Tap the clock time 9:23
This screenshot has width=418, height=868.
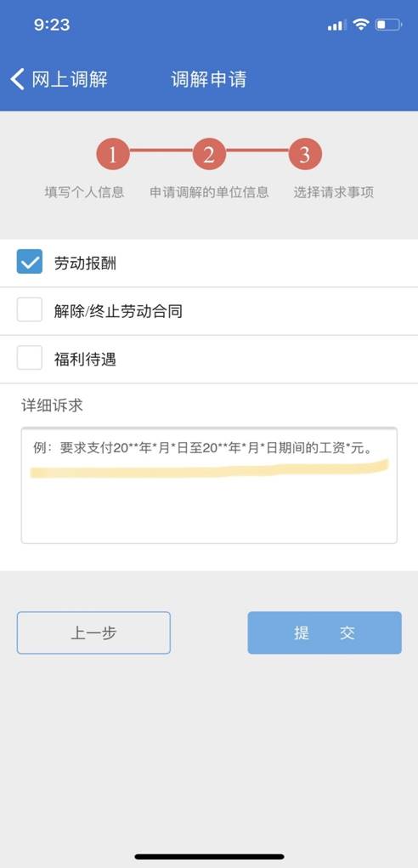52,25
